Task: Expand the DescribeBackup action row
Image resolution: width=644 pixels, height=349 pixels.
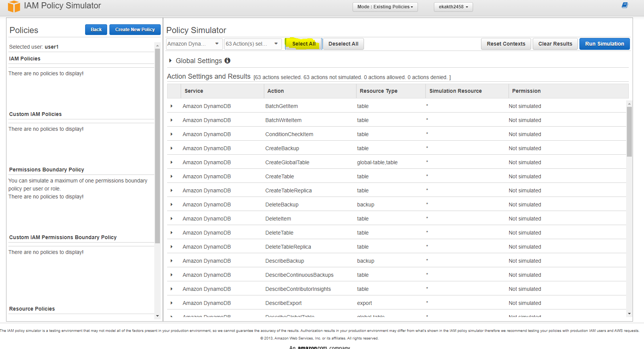Action: (x=172, y=261)
